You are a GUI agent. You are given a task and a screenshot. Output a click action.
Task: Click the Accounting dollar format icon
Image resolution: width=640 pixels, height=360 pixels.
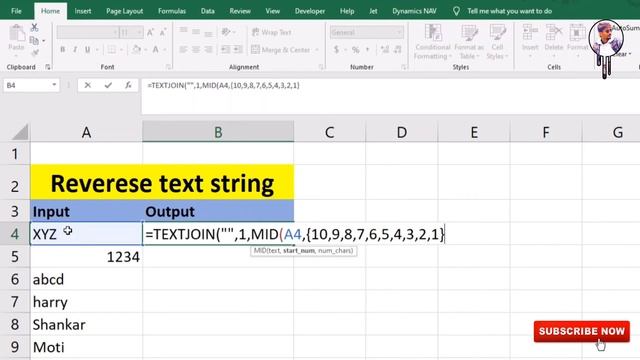pyautogui.click(x=336, y=50)
